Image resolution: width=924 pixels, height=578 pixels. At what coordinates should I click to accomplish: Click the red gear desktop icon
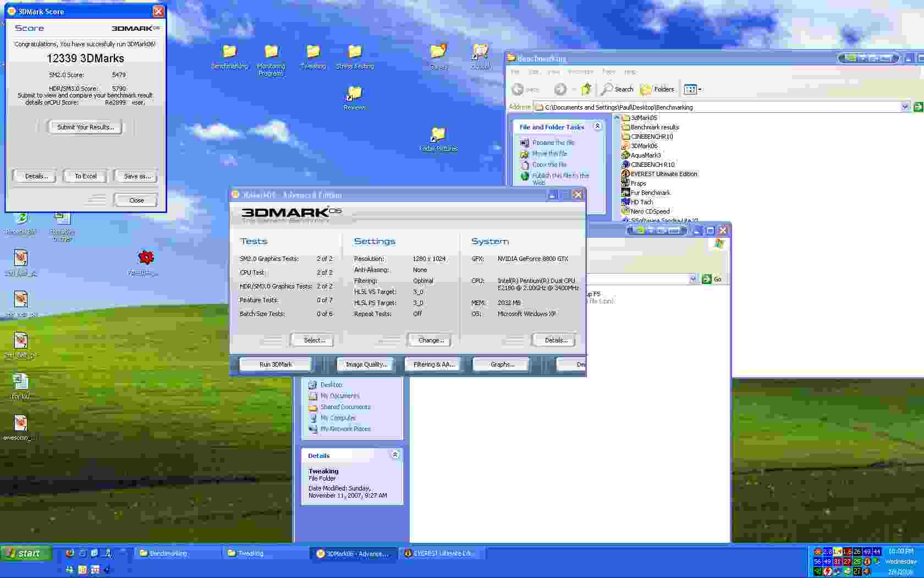pos(146,257)
